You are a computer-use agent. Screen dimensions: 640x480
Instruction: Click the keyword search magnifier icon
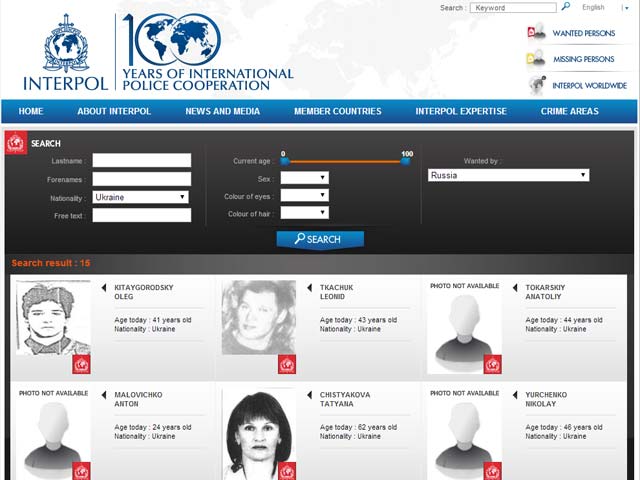click(x=566, y=7)
